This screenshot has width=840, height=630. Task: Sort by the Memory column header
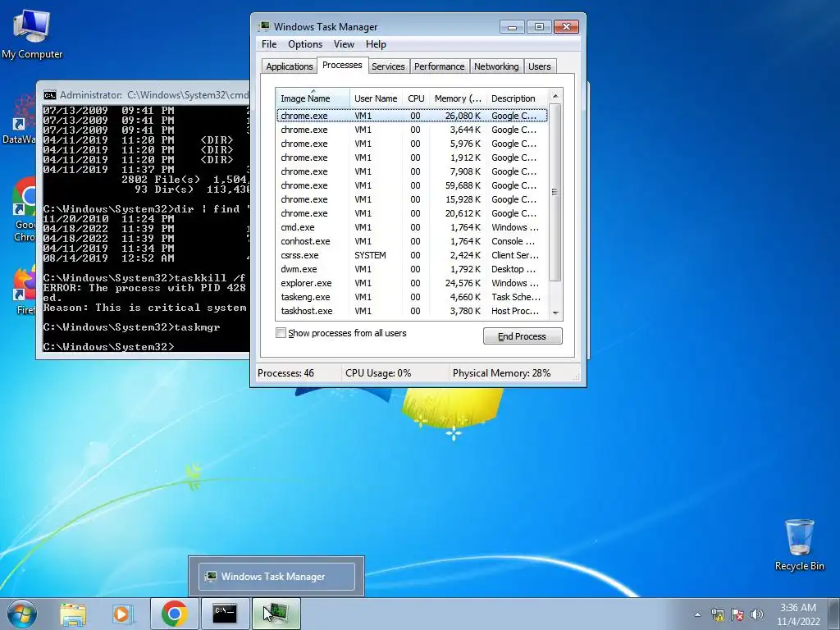[x=458, y=98]
